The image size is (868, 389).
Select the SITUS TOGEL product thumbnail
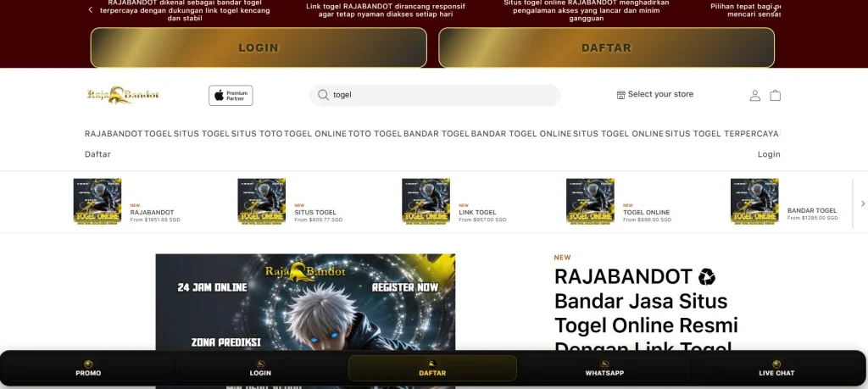[x=261, y=201]
